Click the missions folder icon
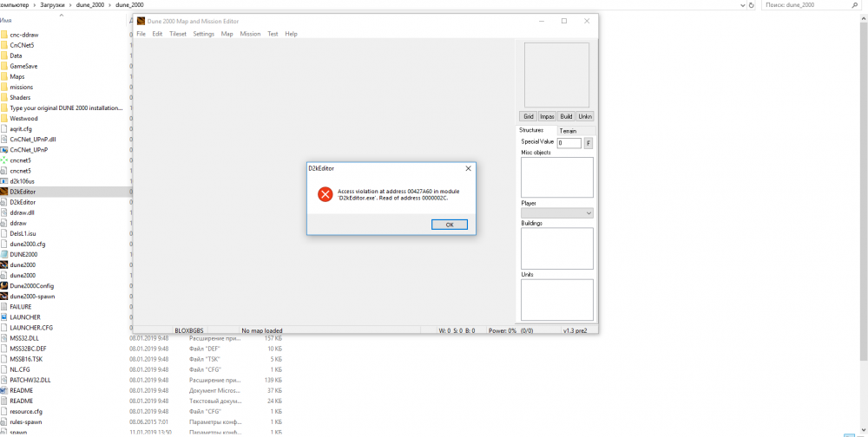This screenshot has width=868, height=437. [3, 87]
